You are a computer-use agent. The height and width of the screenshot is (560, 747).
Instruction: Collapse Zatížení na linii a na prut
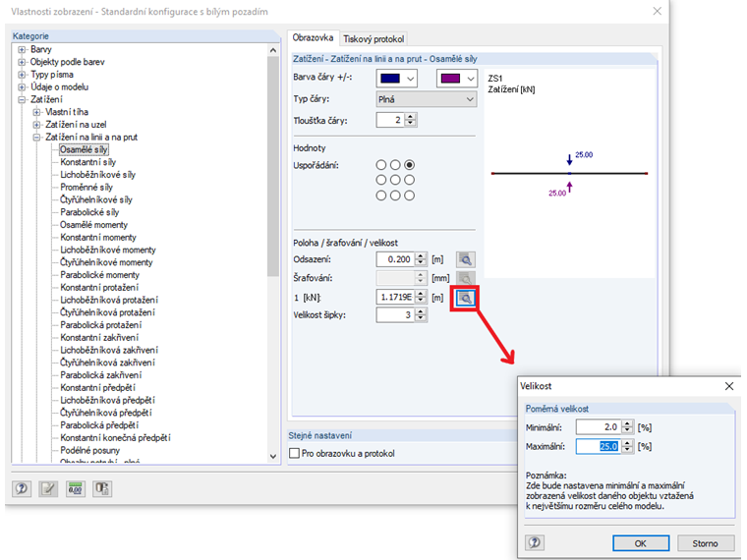click(36, 138)
